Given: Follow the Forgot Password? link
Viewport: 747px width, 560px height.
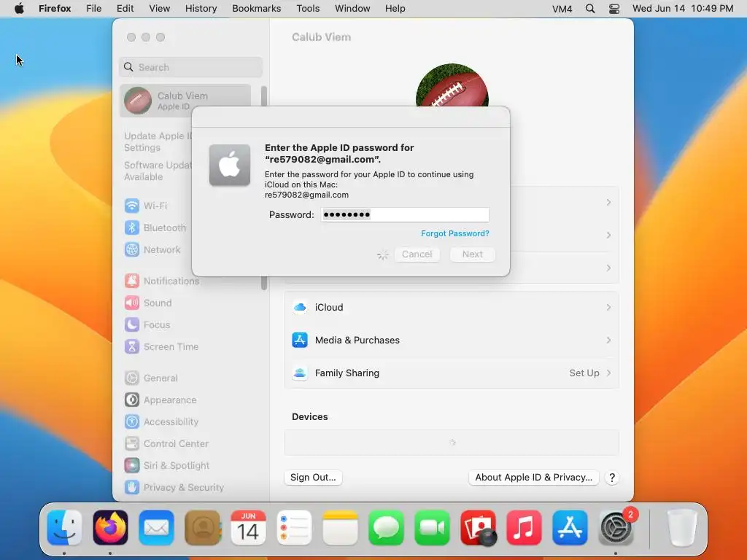Looking at the screenshot, I should (x=455, y=233).
